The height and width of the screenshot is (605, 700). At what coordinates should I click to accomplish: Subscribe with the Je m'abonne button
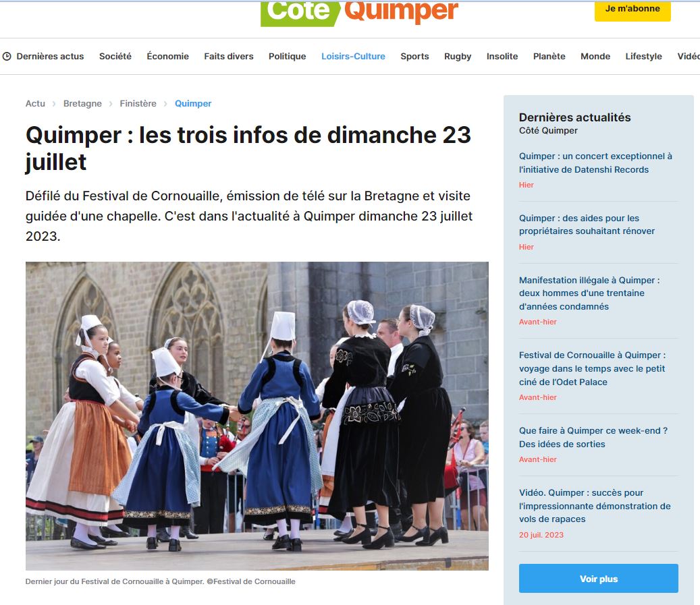632,10
